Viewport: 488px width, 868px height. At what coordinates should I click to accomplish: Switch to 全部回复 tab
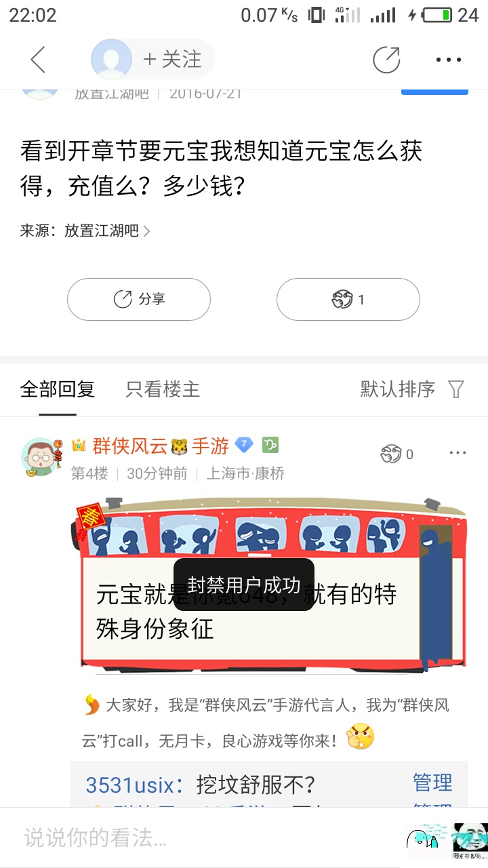pos(58,389)
